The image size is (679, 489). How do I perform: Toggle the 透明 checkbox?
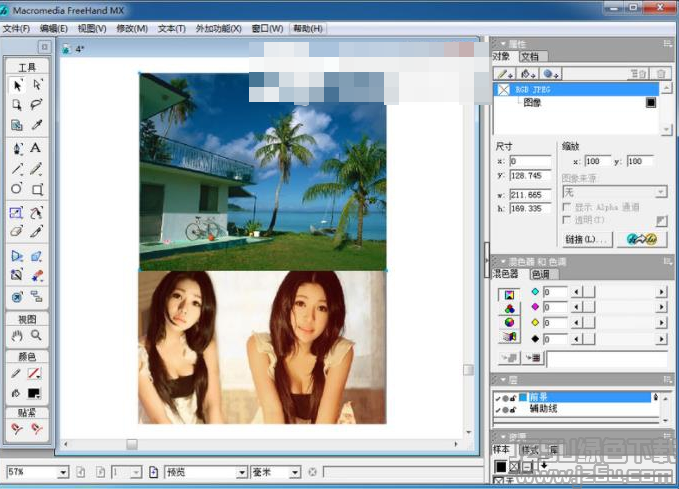pos(567,219)
